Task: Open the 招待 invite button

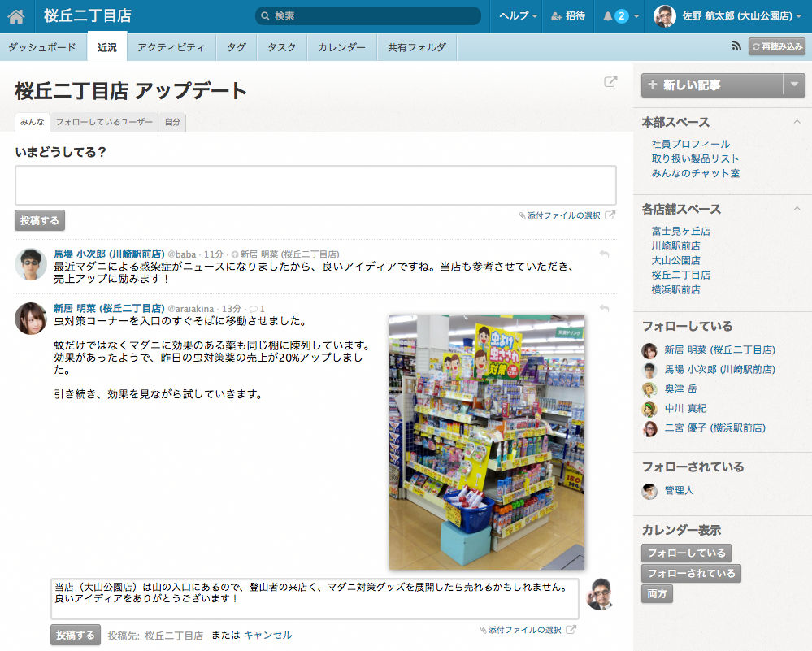Action: 568,16
